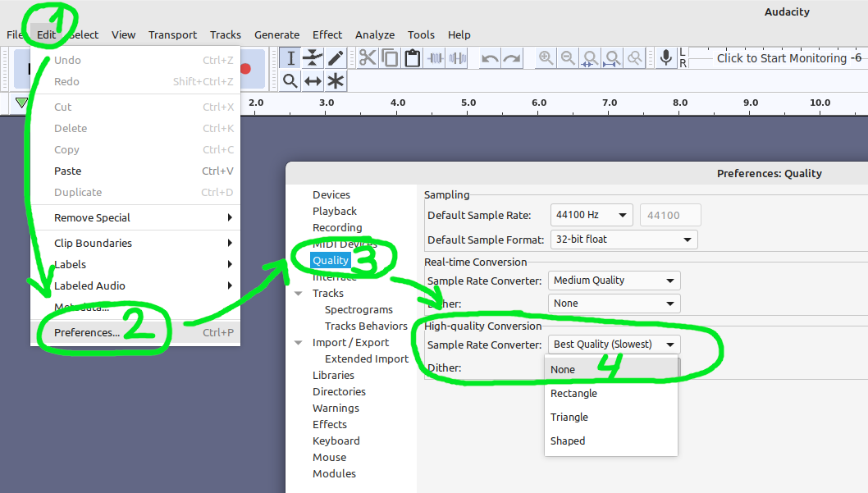868x493 pixels.
Task: Collapse the Tracks preferences tree node
Action: pyautogui.click(x=299, y=293)
